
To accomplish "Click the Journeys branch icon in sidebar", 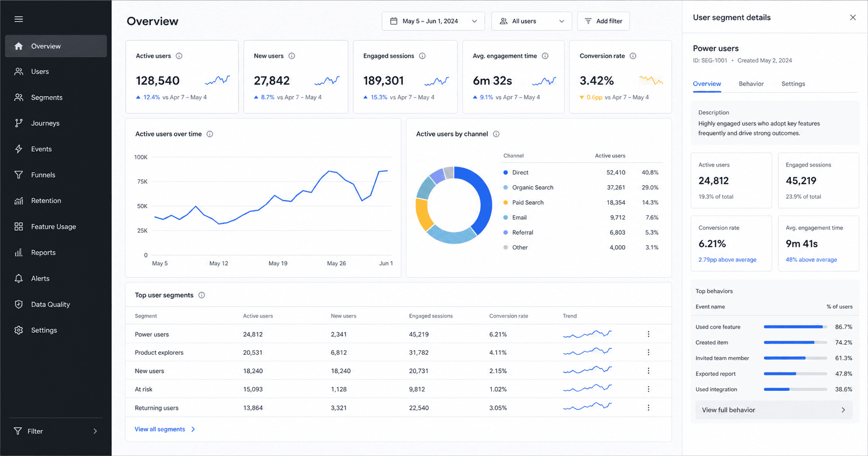I will (19, 123).
